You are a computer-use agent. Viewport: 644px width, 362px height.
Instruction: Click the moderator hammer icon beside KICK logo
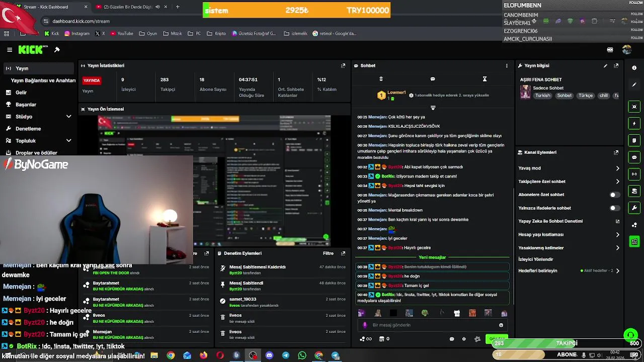[57, 50]
